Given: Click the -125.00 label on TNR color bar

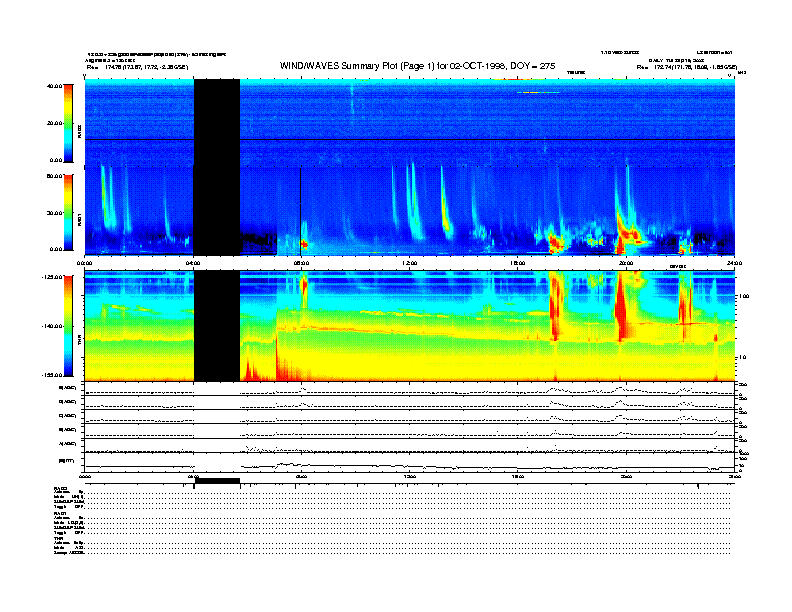Looking at the screenshot, I should [x=52, y=277].
